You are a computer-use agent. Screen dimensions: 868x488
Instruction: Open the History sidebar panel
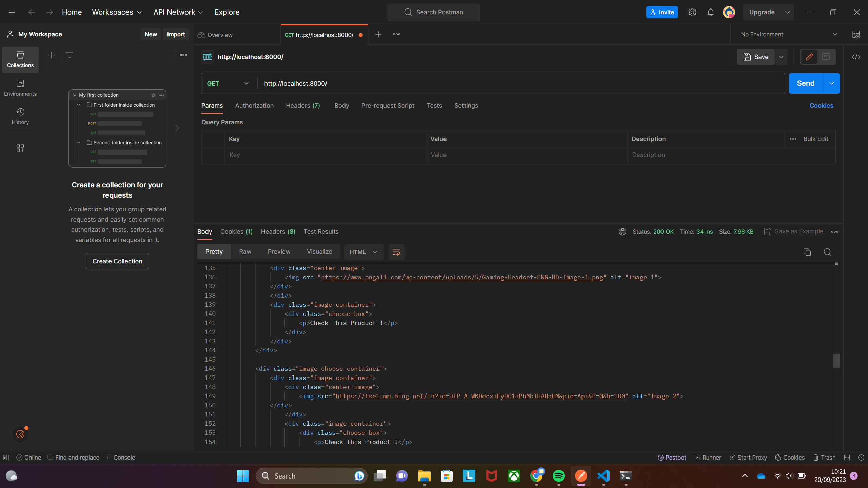[x=20, y=116]
